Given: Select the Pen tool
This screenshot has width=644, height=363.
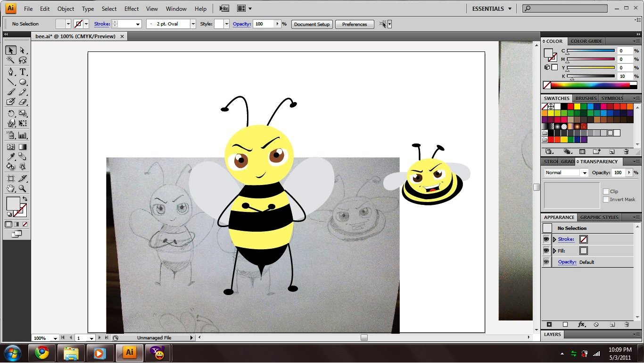Looking at the screenshot, I should (x=11, y=72).
